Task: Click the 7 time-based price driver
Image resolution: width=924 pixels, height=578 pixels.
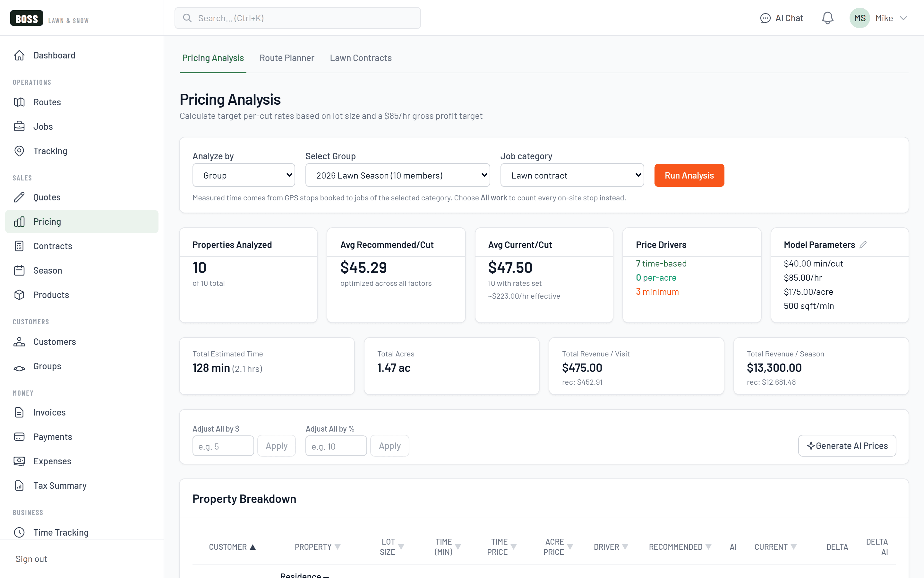Action: click(x=661, y=263)
